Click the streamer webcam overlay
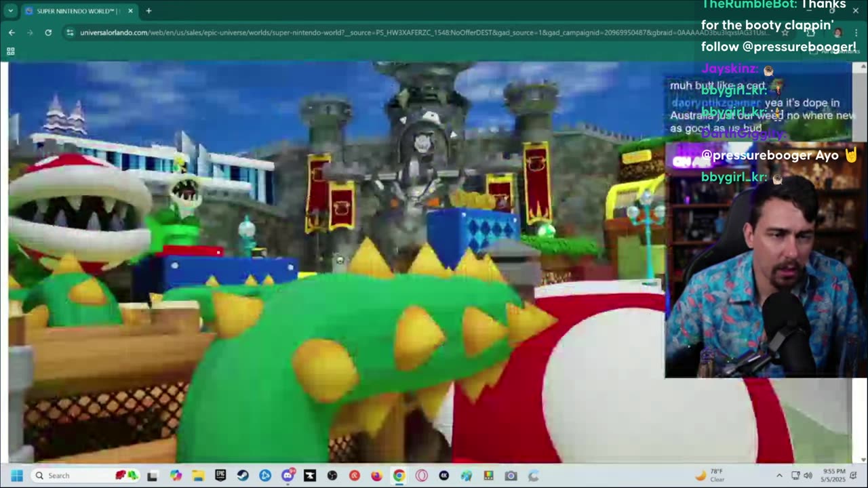The height and width of the screenshot is (488, 868). (x=765, y=260)
